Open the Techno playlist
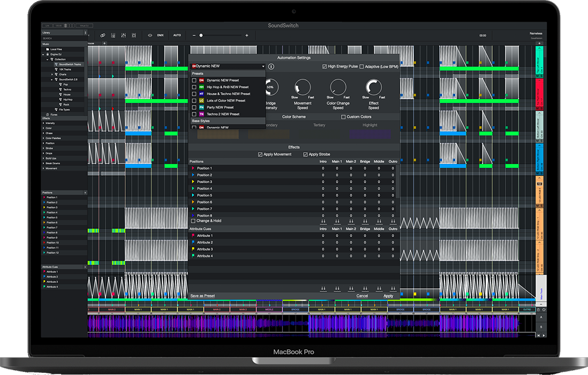Screen dimensions: 588x375 67,89
